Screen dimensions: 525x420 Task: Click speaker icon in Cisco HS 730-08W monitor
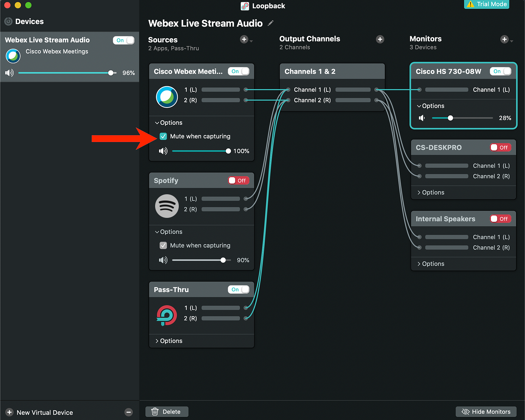[422, 118]
